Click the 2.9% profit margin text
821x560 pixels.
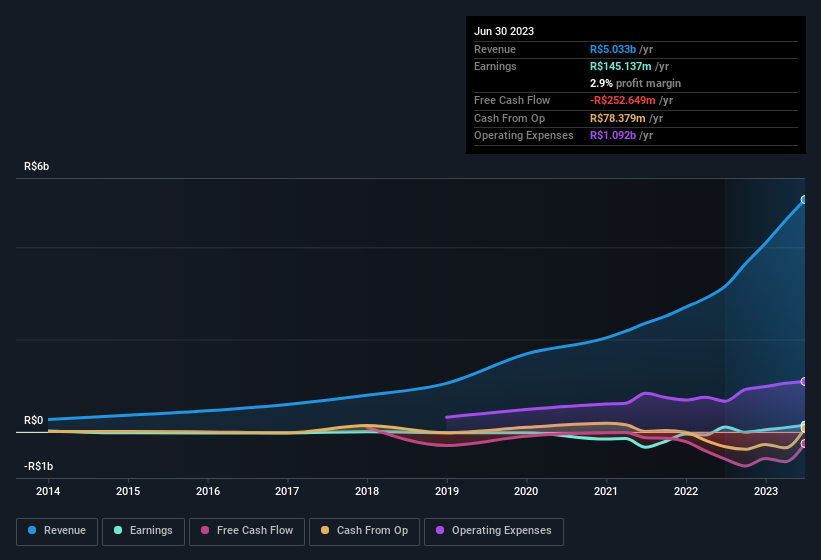(x=635, y=83)
